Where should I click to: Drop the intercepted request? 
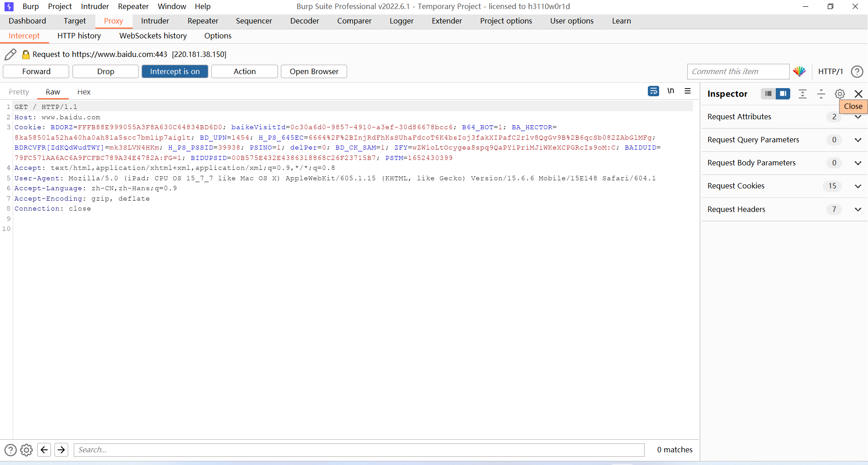pos(106,71)
